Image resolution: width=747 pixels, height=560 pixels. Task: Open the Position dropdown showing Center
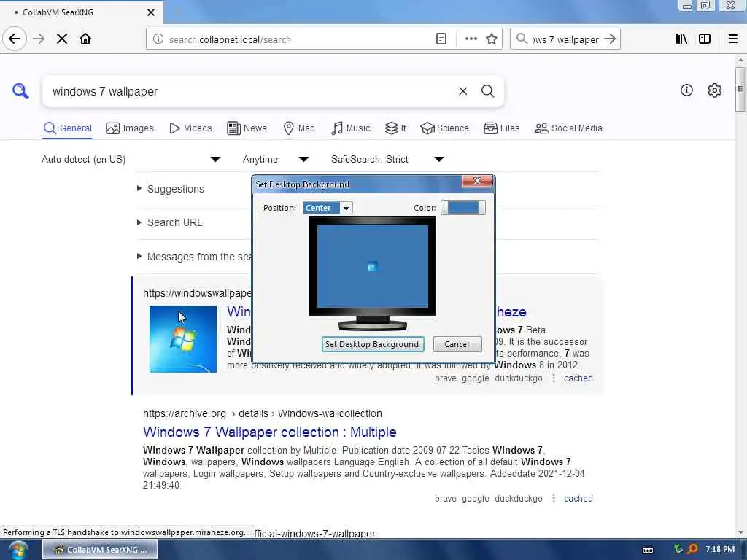328,208
